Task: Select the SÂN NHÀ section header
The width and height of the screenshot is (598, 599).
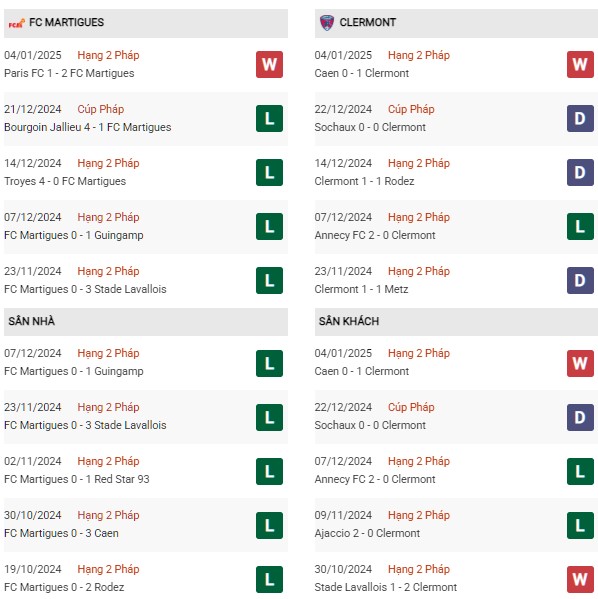Action: [x=146, y=322]
